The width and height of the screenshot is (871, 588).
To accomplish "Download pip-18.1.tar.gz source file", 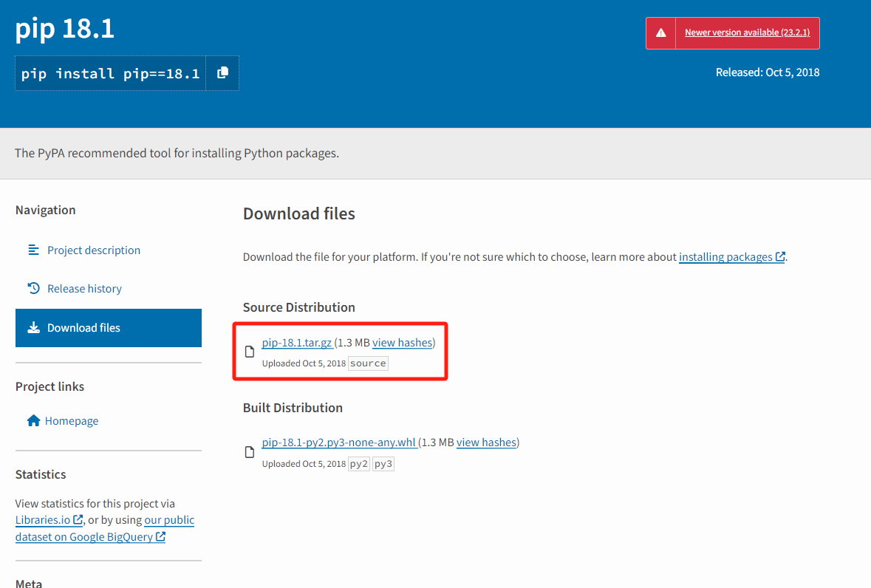I will click(297, 343).
